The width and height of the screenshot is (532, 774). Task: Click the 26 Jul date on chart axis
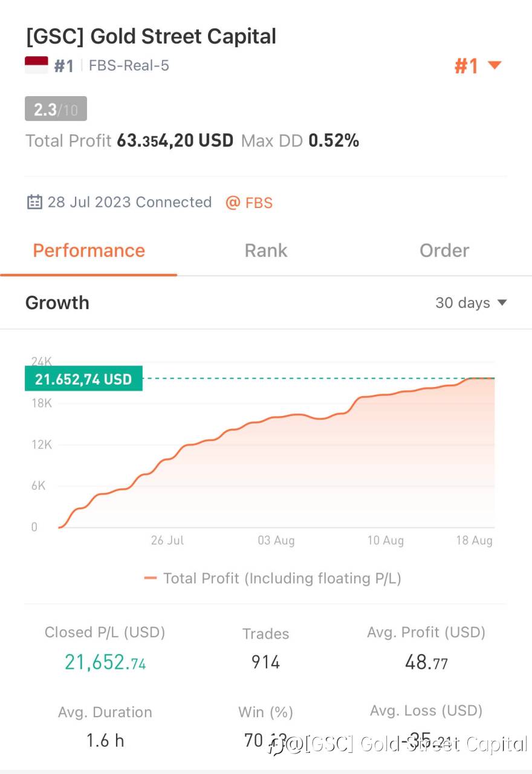[x=167, y=540]
